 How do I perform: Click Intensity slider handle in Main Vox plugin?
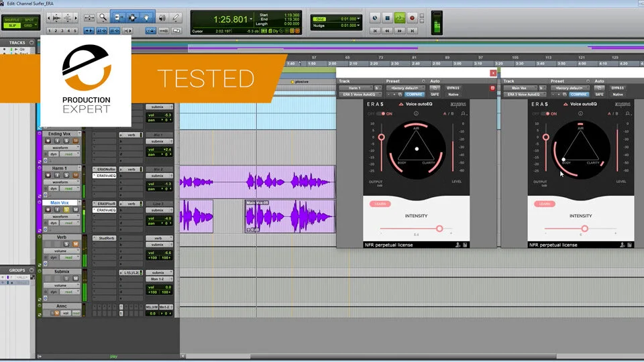click(584, 228)
